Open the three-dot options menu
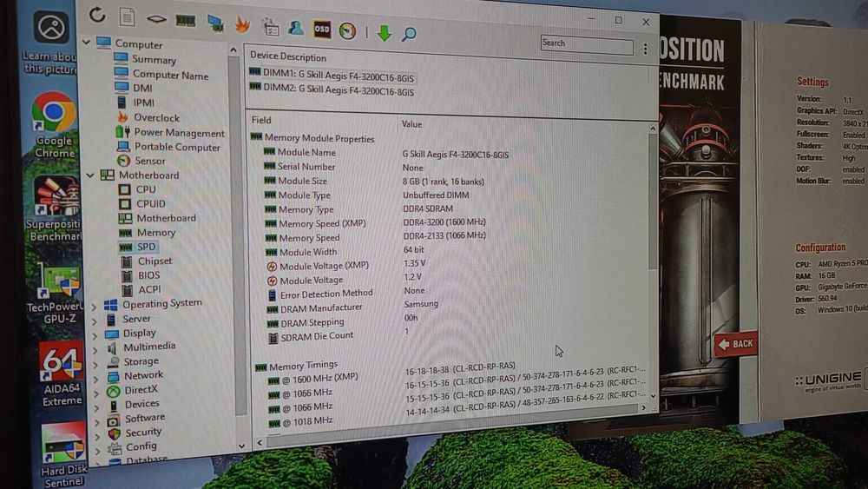 pos(645,49)
